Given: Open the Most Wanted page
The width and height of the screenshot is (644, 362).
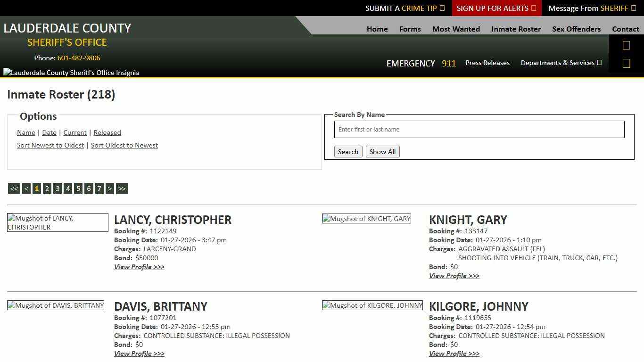Looking at the screenshot, I should 456,29.
